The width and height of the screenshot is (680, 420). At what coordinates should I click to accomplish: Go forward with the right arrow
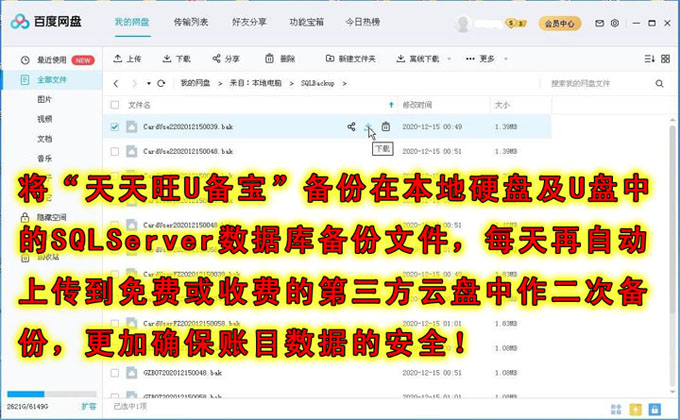(x=134, y=83)
